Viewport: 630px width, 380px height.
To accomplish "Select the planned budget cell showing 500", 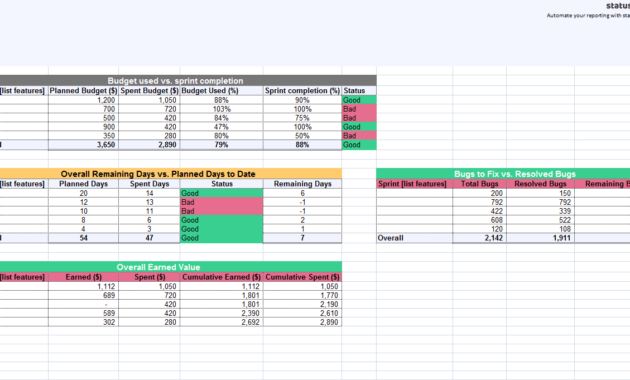I will point(83,118).
